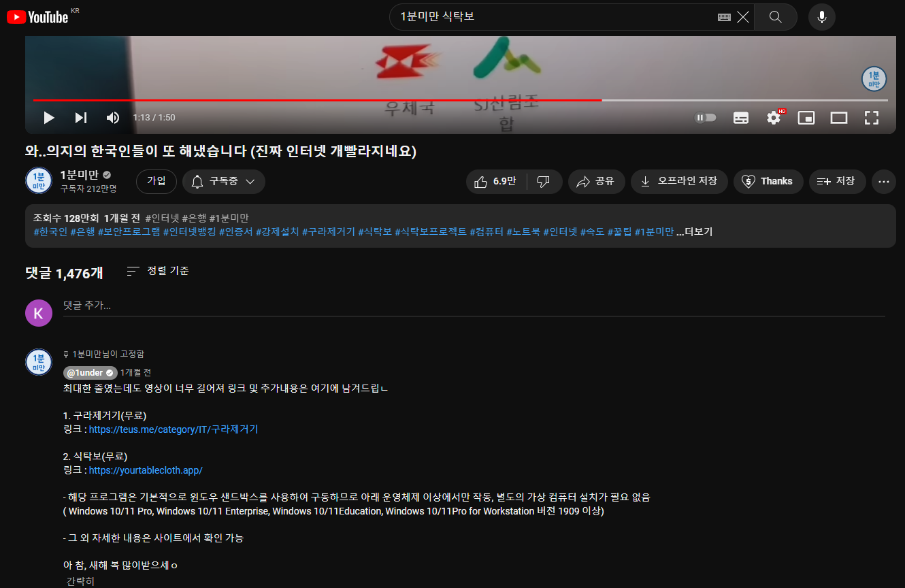Open the player settings gear
Viewport: 905px width, 588px height.
[x=774, y=118]
